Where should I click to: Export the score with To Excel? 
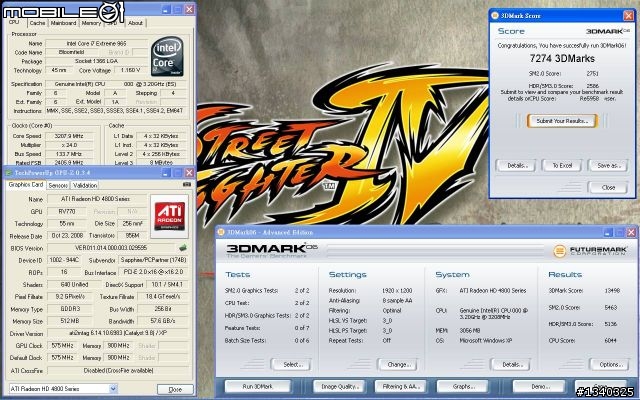point(562,165)
